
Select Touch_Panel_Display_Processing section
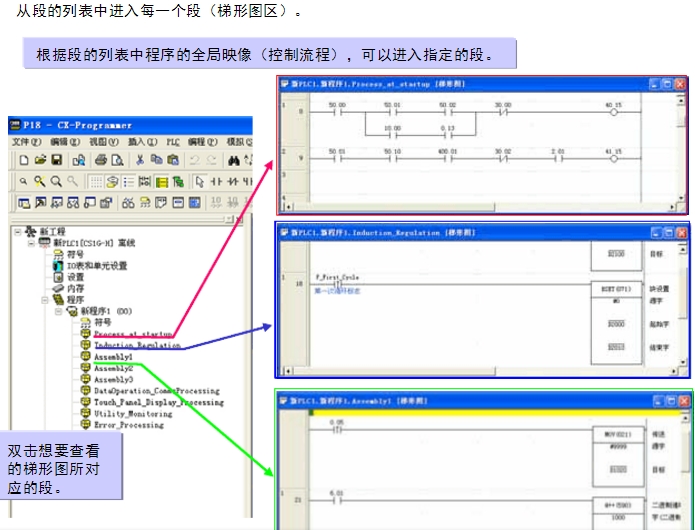(x=158, y=402)
